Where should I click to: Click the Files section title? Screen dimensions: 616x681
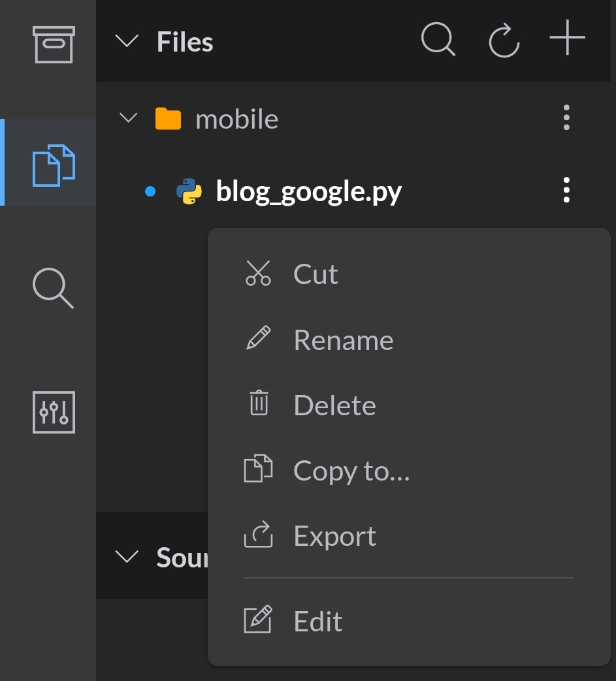click(x=185, y=42)
